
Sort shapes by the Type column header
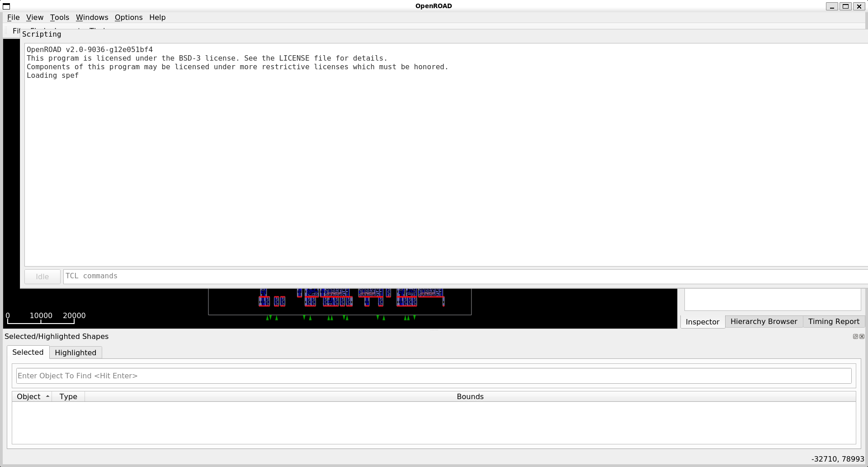pos(68,396)
